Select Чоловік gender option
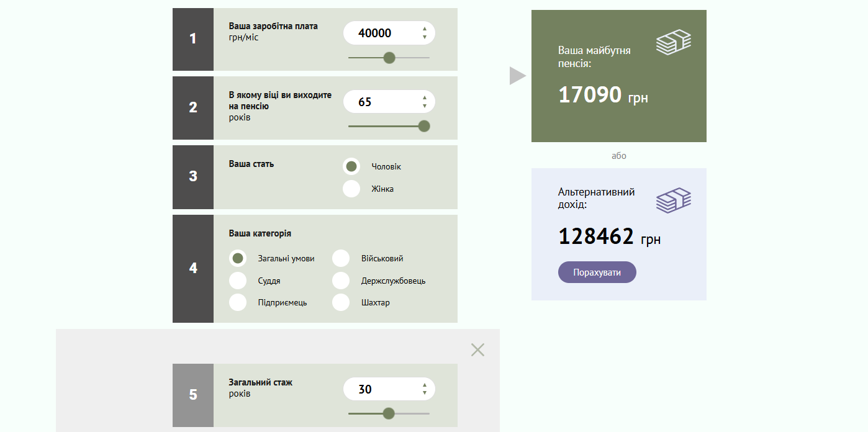This screenshot has height=432, width=868. point(351,166)
